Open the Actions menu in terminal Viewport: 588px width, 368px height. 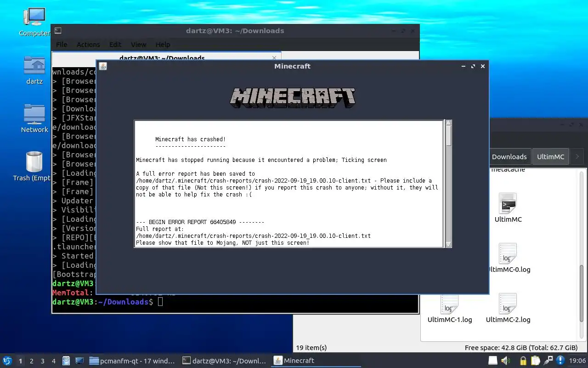(88, 45)
